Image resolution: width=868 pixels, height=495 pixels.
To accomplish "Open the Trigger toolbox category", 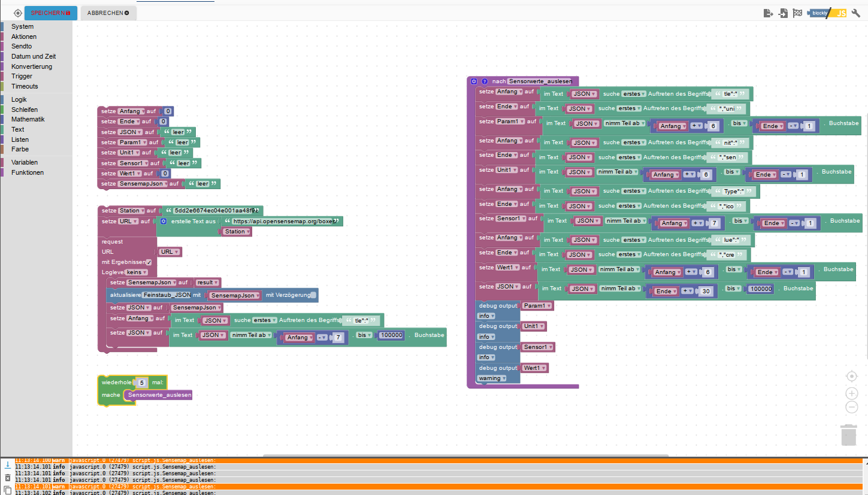I will click(22, 76).
